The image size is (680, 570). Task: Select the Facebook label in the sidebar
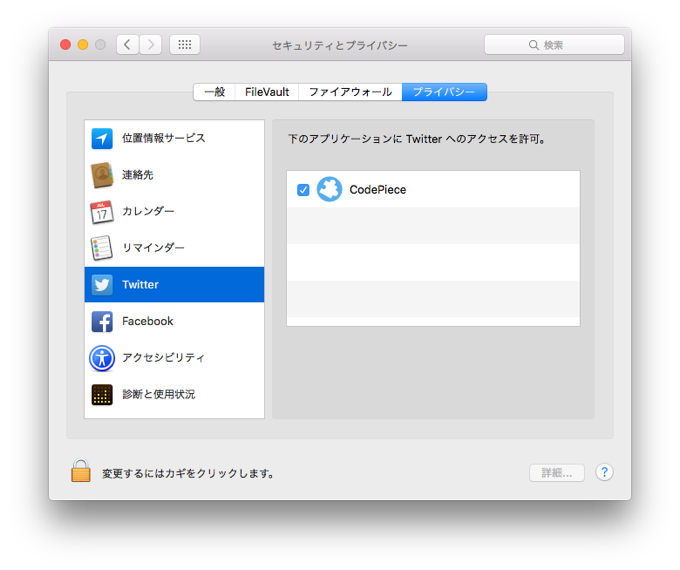coord(147,321)
